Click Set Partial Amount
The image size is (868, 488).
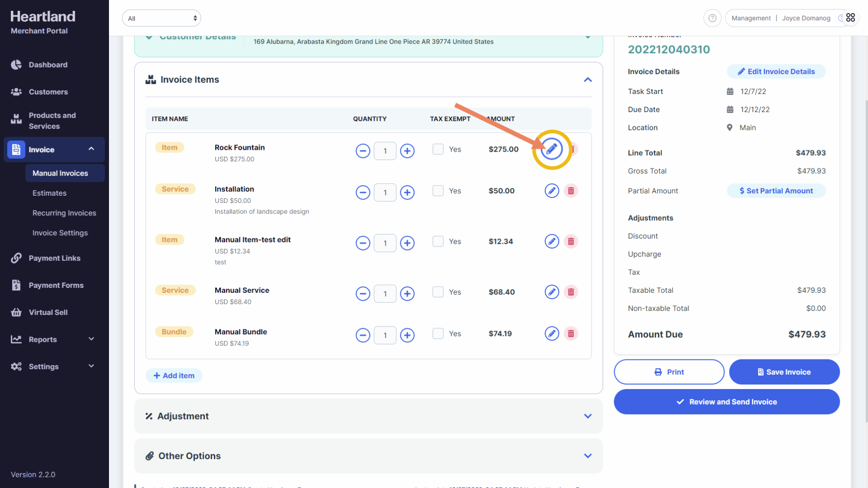pos(776,191)
